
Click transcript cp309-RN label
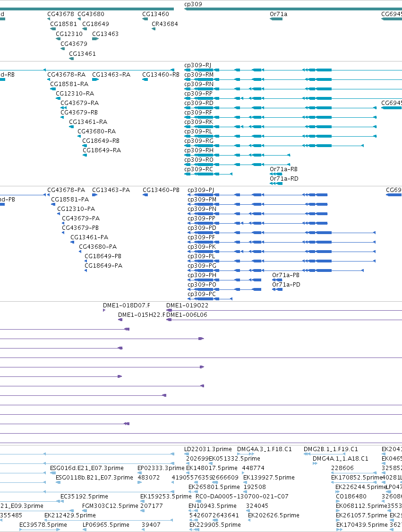click(x=199, y=84)
